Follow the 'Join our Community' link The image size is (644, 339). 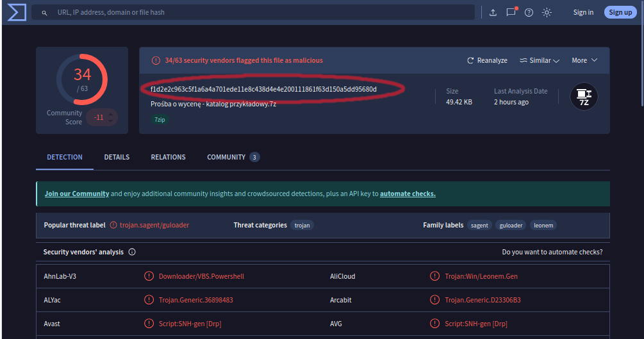pos(77,194)
